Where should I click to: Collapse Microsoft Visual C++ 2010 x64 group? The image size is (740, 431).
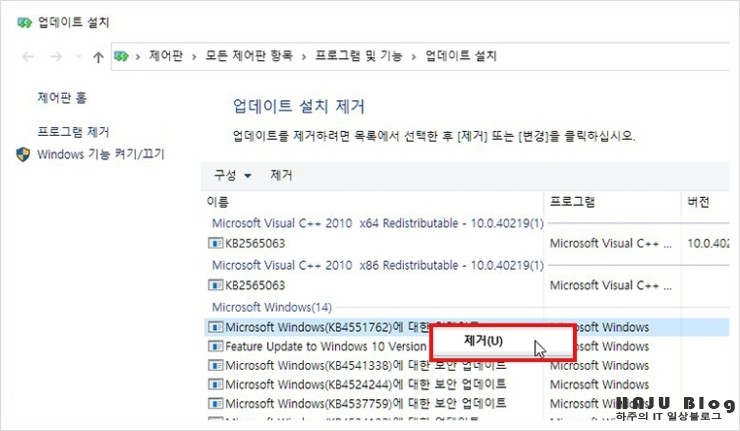(x=378, y=223)
